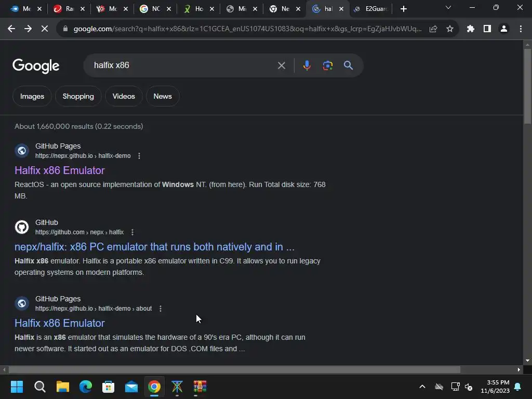Open options for nepx.github.io halfix-demo result
The height and width of the screenshot is (399, 532).
139,156
